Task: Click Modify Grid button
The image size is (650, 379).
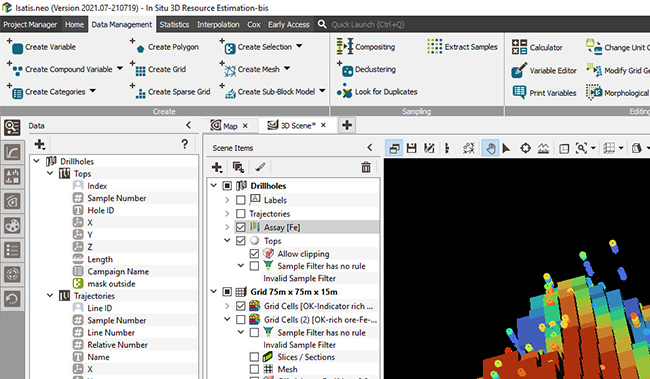Action: click(618, 70)
